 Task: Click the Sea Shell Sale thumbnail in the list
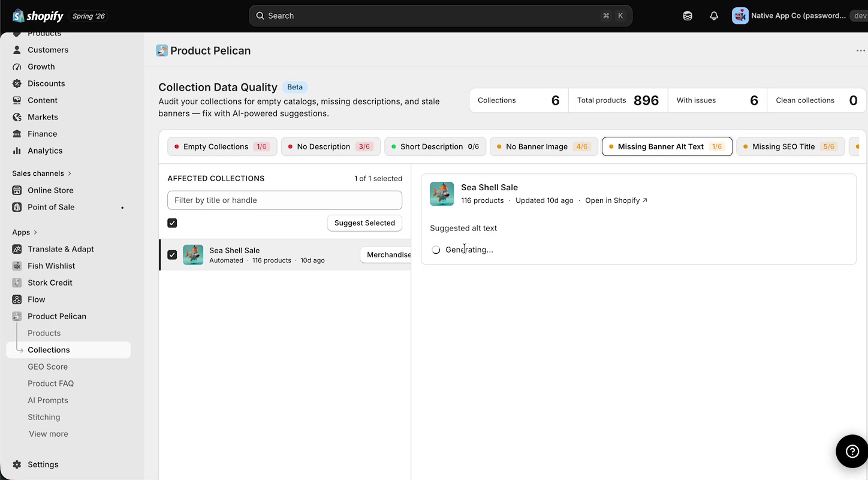click(193, 255)
